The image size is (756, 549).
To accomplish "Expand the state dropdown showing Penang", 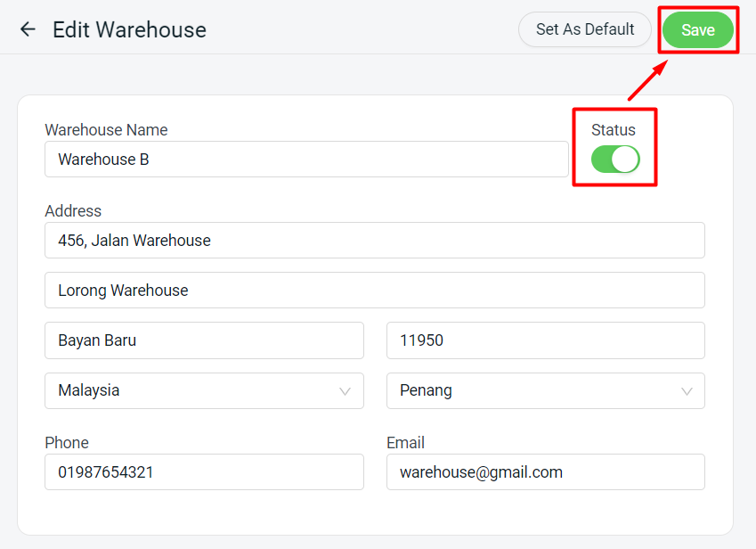I will 544,390.
